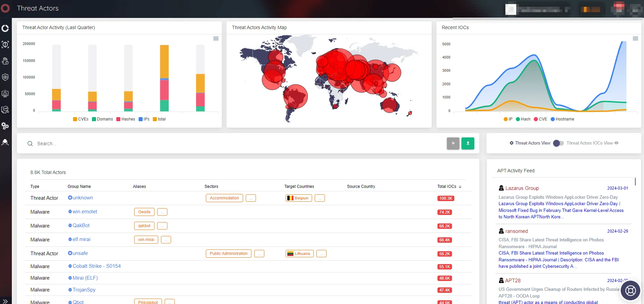Open the Recent IOCs chart menu
The width and height of the screenshot is (644, 304).
point(636,39)
